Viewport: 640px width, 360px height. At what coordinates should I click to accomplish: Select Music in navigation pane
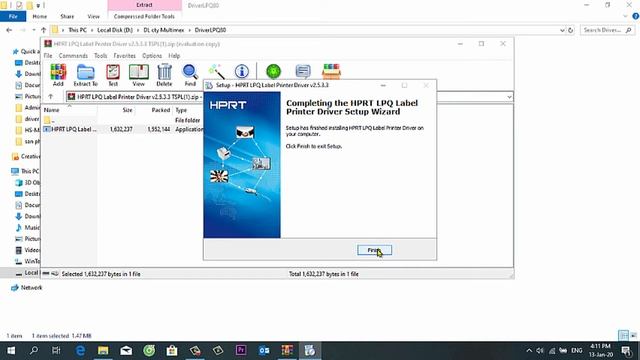pos(28,227)
